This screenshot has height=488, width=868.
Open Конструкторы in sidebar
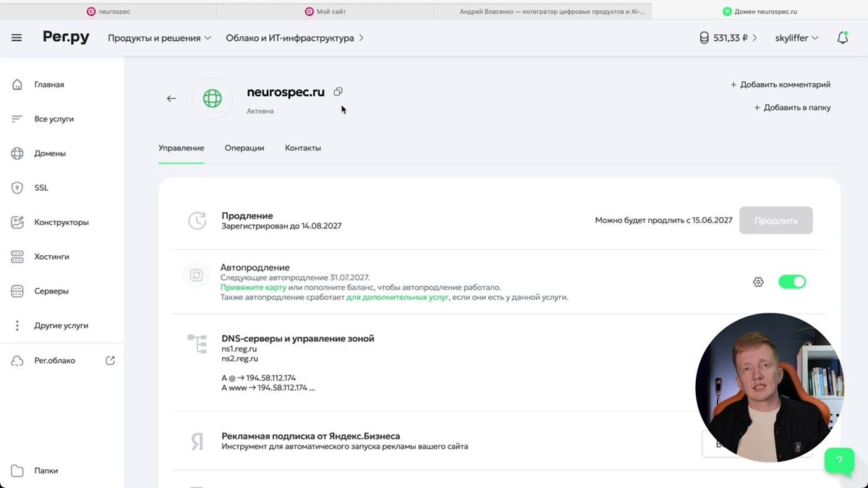click(x=61, y=222)
